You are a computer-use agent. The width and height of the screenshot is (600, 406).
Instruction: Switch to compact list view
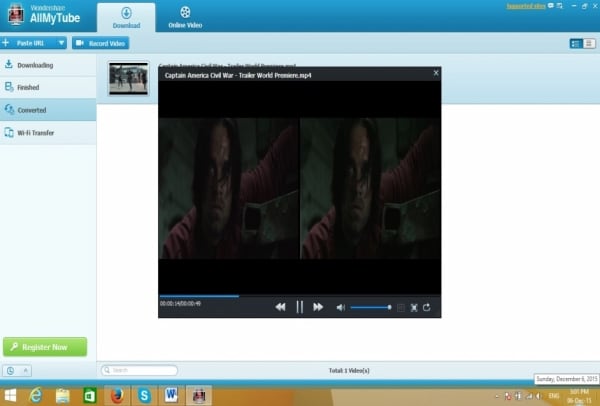click(x=589, y=44)
